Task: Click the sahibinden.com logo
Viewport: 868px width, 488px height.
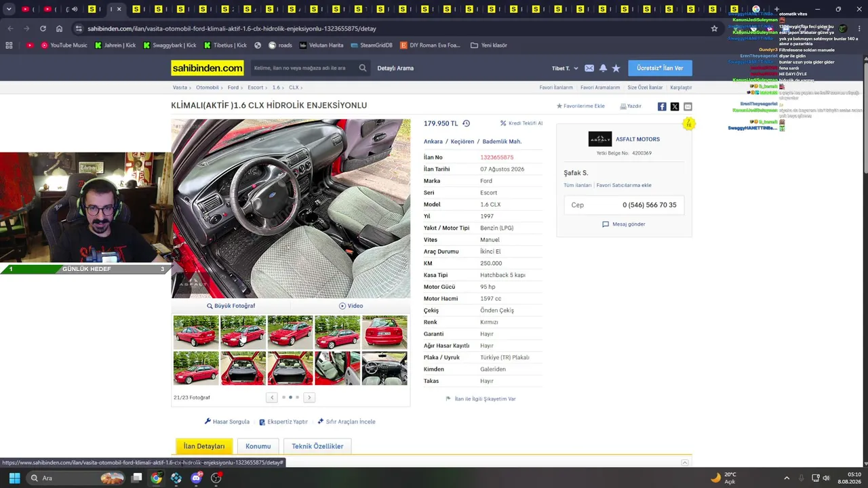Action: pos(208,68)
